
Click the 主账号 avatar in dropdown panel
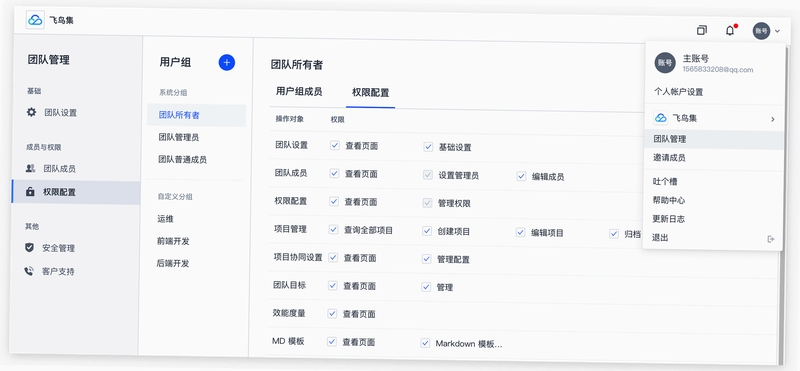click(665, 62)
